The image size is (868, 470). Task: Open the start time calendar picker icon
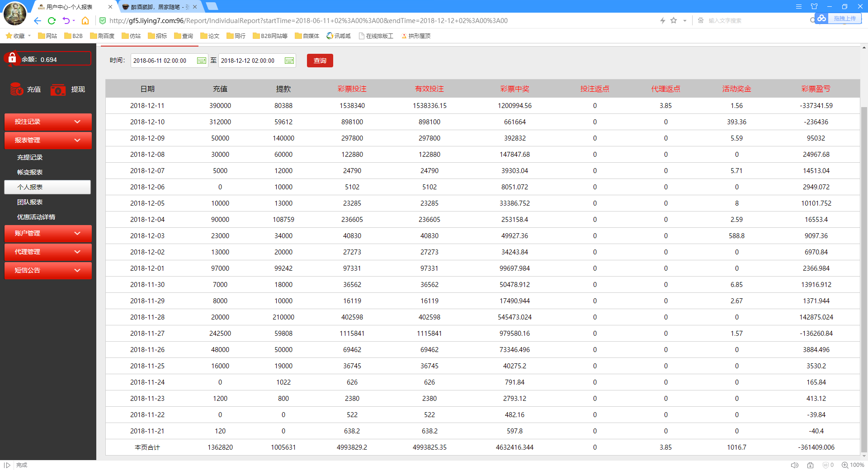tap(201, 61)
